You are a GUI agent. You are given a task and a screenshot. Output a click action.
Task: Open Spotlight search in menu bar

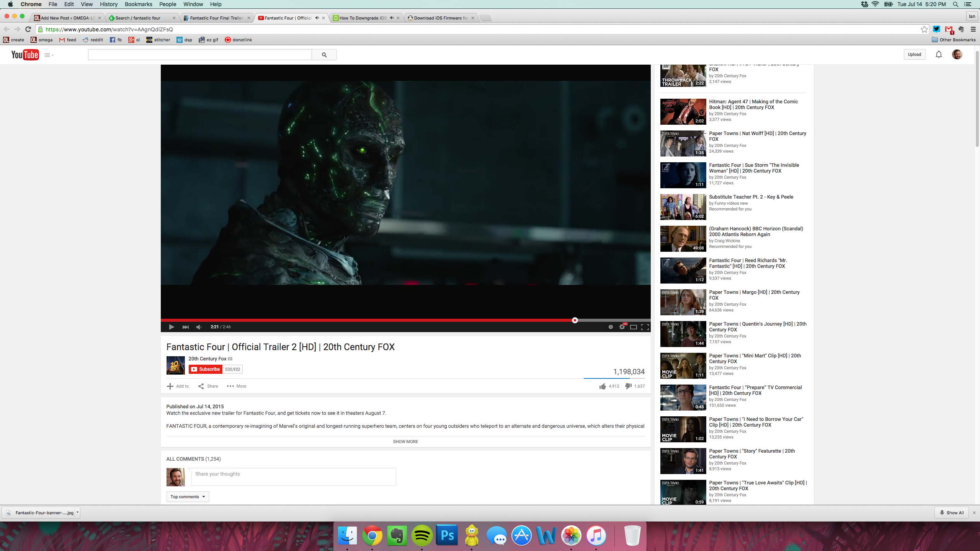pyautogui.click(x=955, y=4)
